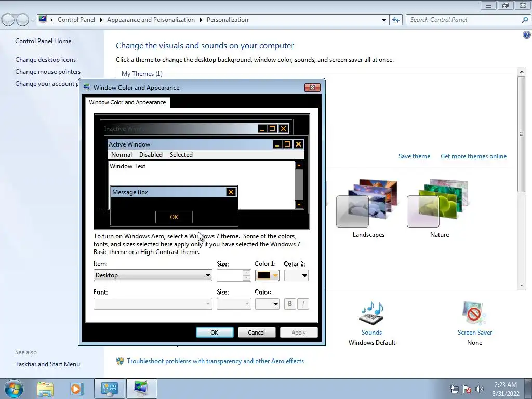The height and width of the screenshot is (399, 532).
Task: Click the Search Control Panel field
Action: coord(463,20)
